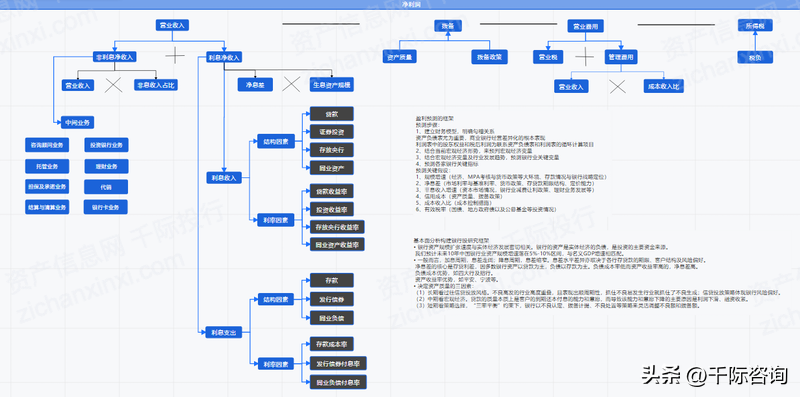Click multiply sign between 净息差 and 生息资产规模
Viewport: 800px width, 397px height.
tap(291, 84)
